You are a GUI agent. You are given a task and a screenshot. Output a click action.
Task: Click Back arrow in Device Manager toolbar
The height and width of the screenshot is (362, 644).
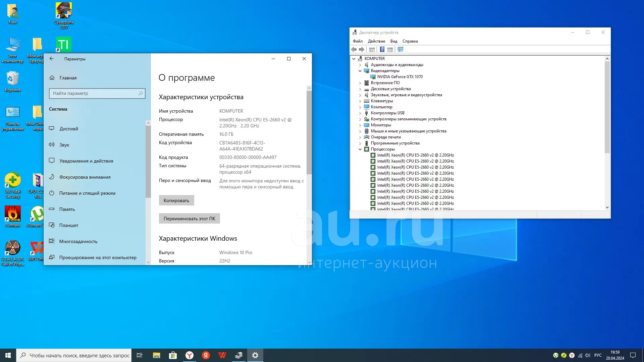click(354, 50)
